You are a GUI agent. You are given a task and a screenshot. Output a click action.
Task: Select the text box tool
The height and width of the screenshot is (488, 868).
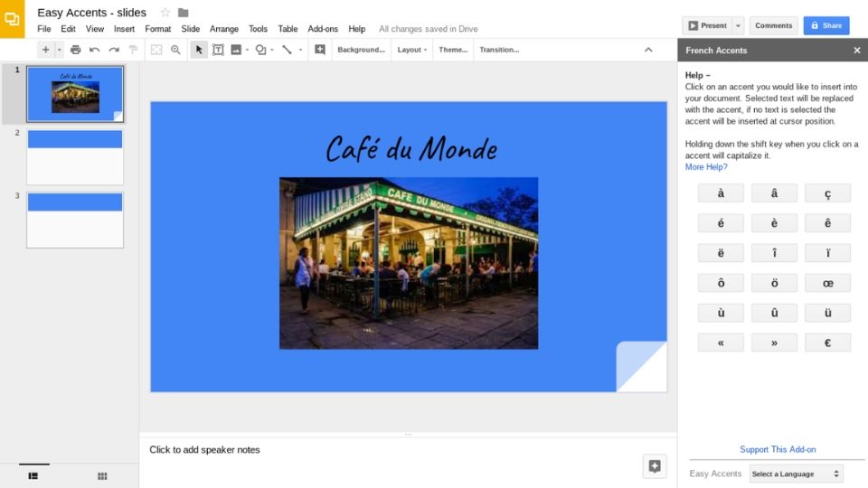tap(218, 50)
